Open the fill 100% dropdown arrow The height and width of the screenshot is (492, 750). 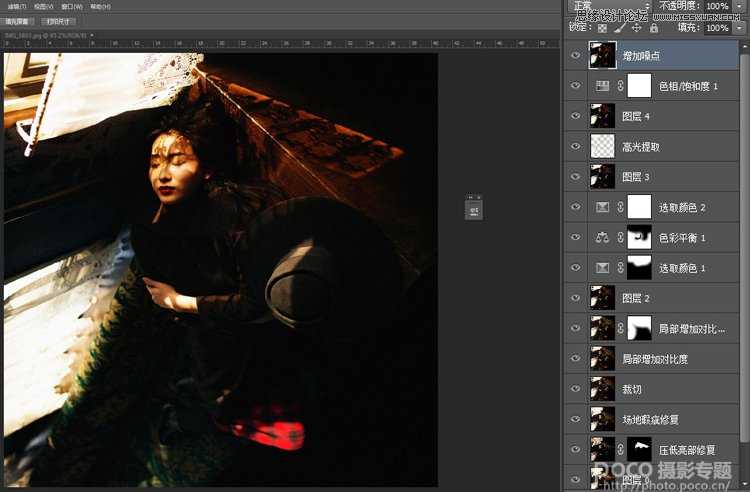tap(741, 28)
